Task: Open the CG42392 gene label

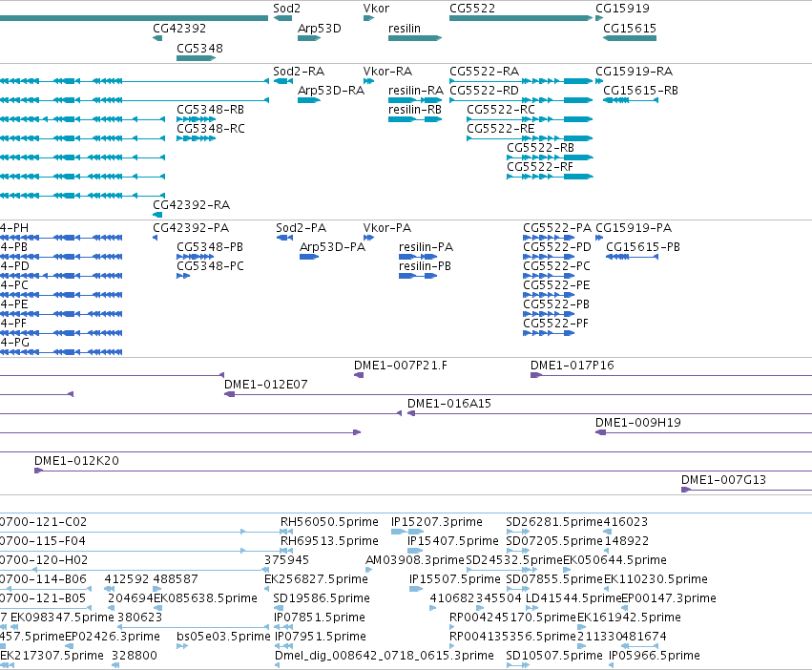Action: pos(179,29)
